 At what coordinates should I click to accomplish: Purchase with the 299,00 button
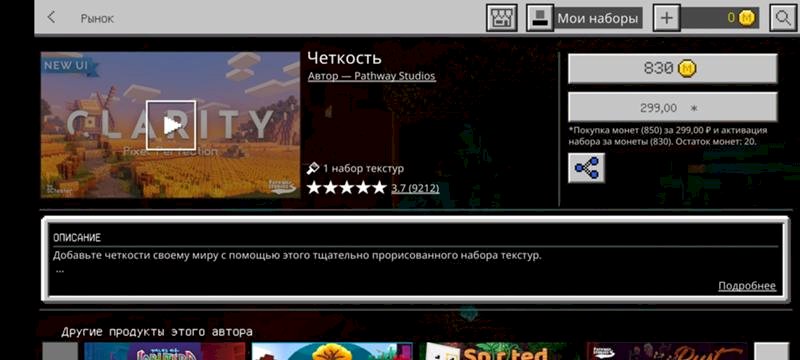672,108
